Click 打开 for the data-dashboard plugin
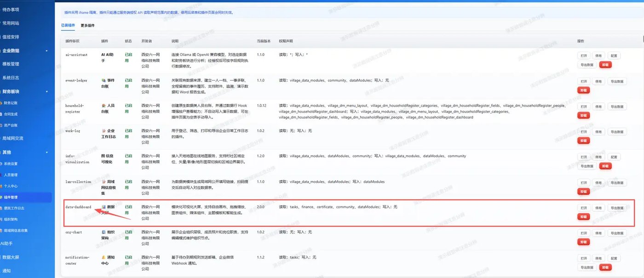The height and width of the screenshot is (278, 644). coord(584,208)
